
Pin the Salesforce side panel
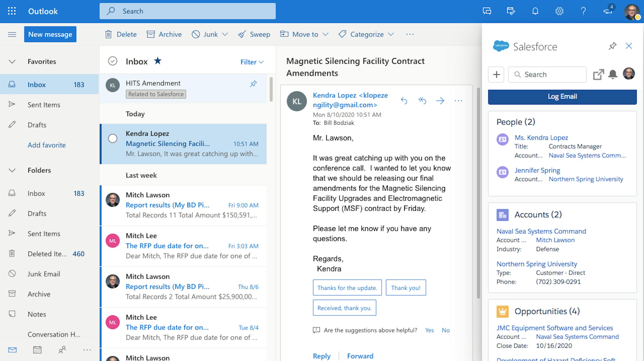[x=613, y=46]
